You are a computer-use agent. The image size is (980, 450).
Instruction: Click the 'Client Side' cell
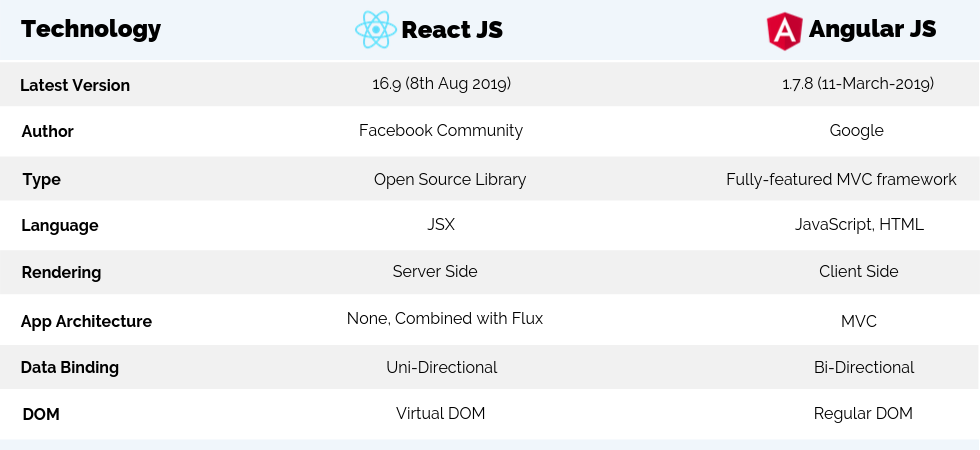[x=859, y=271]
